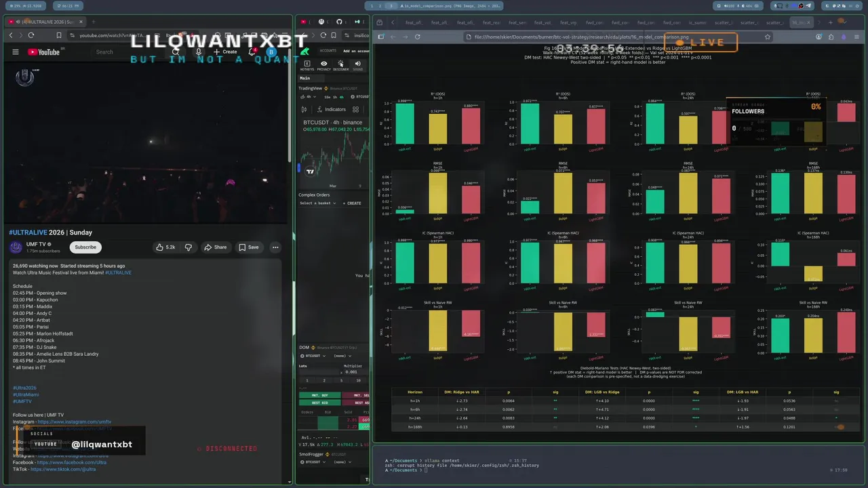Image resolution: width=868 pixels, height=488 pixels.
Task: Select lot size preset 10
Action: (358, 380)
